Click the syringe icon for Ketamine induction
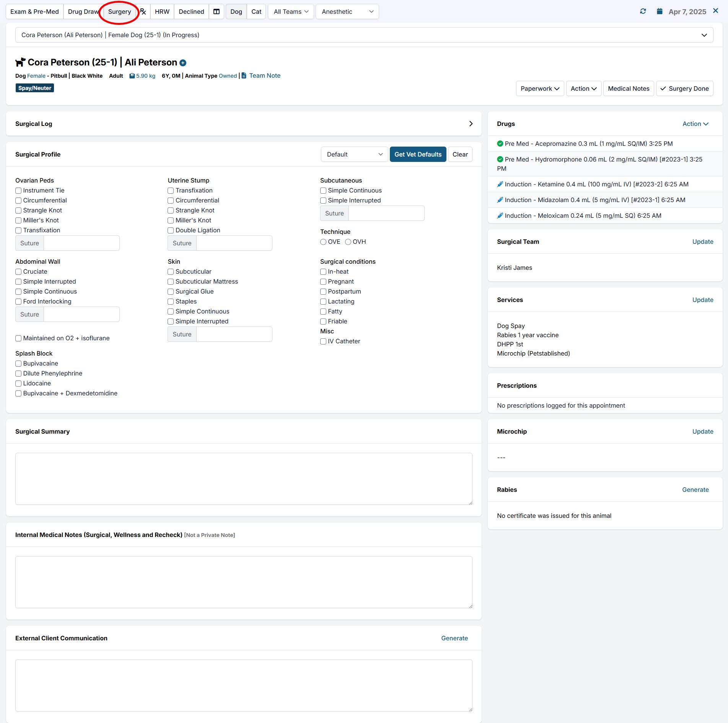 tap(500, 184)
